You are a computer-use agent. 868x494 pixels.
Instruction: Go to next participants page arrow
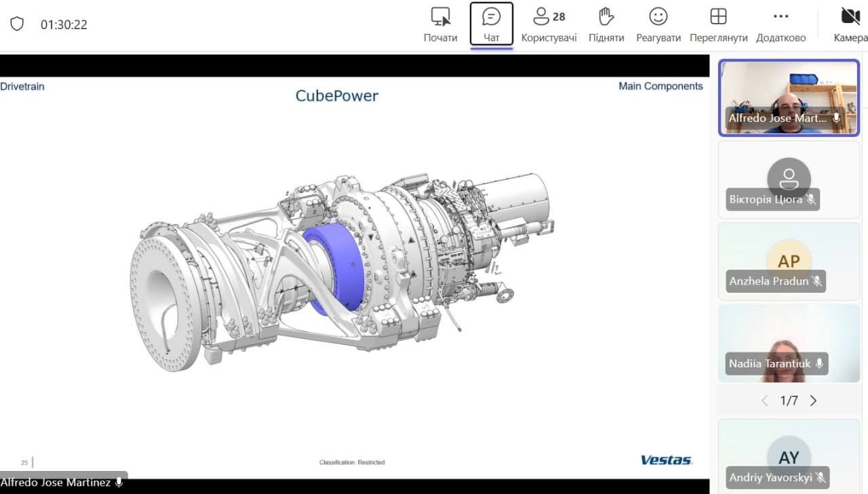click(814, 400)
